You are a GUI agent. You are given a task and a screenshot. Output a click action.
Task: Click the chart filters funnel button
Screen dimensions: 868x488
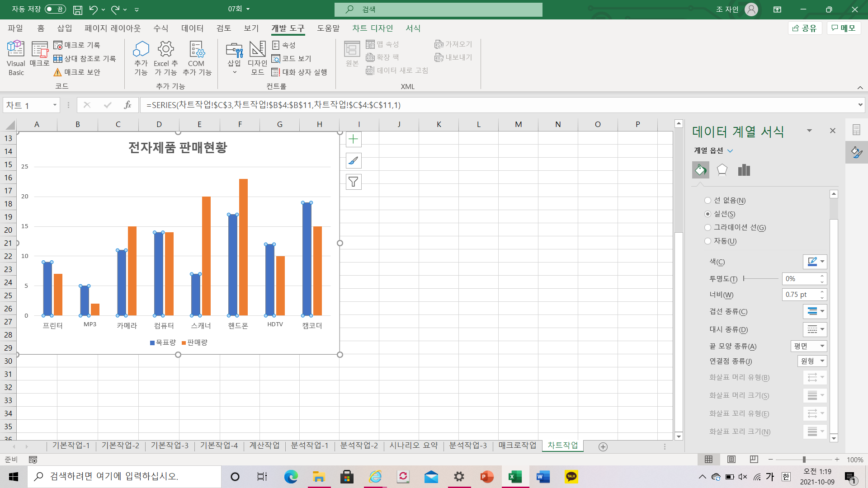point(353,182)
